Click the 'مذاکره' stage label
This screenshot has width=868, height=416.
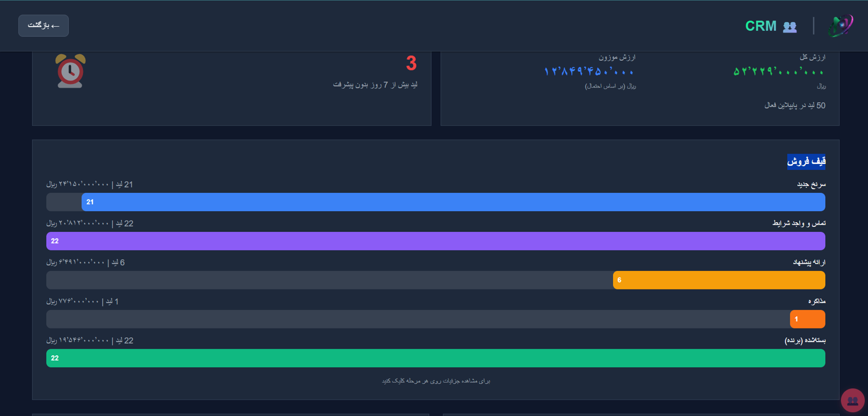tap(817, 301)
